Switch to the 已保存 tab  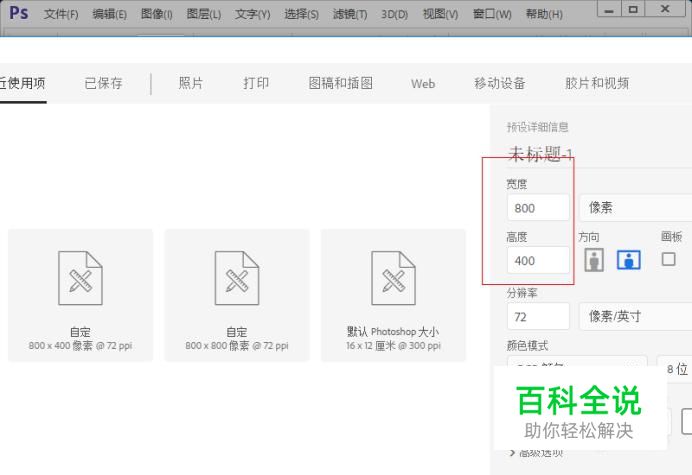click(x=103, y=83)
